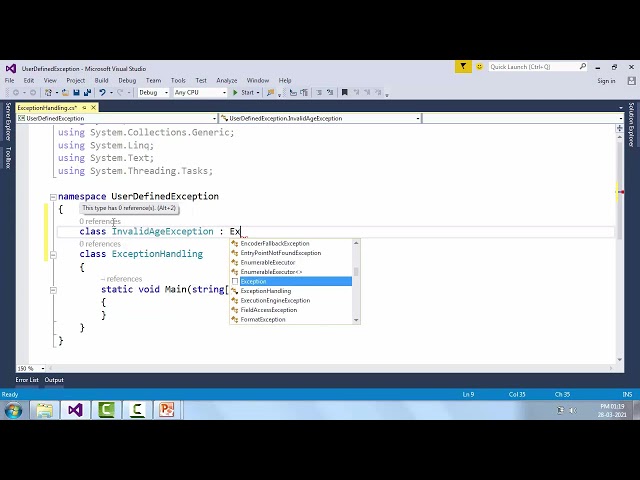Toggle a bookmark using the bookmark icon
Screen dimensions: 640x480
344,93
